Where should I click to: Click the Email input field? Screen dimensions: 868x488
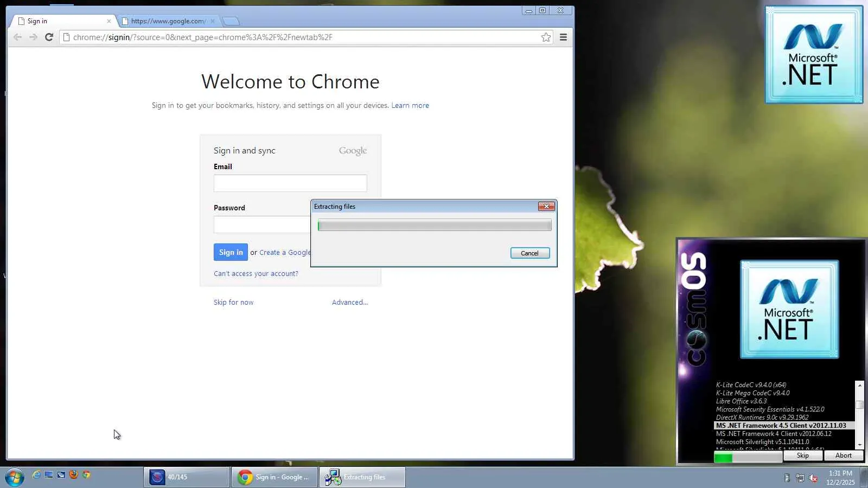pyautogui.click(x=290, y=183)
